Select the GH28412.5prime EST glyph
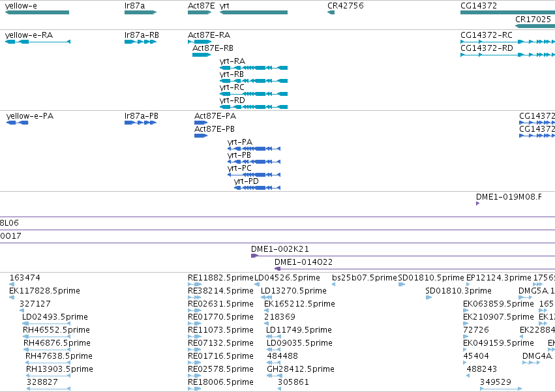This screenshot has width=555, height=392. (x=275, y=376)
